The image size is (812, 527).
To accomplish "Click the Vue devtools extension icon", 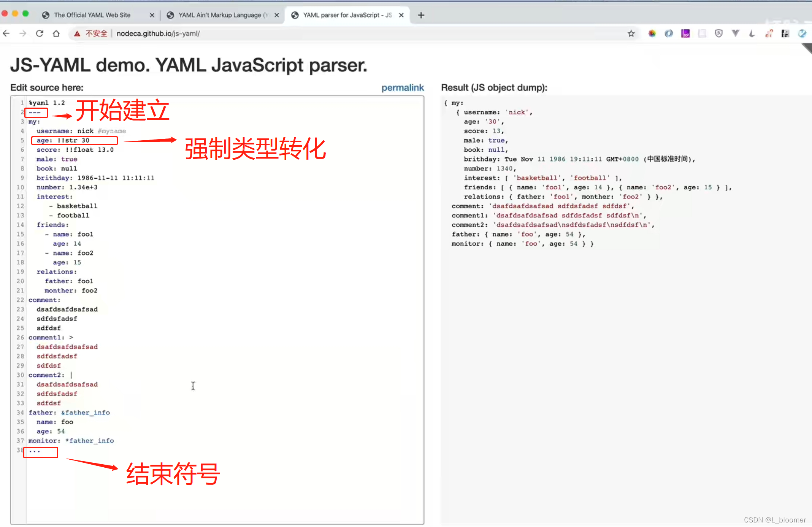I will click(x=735, y=33).
